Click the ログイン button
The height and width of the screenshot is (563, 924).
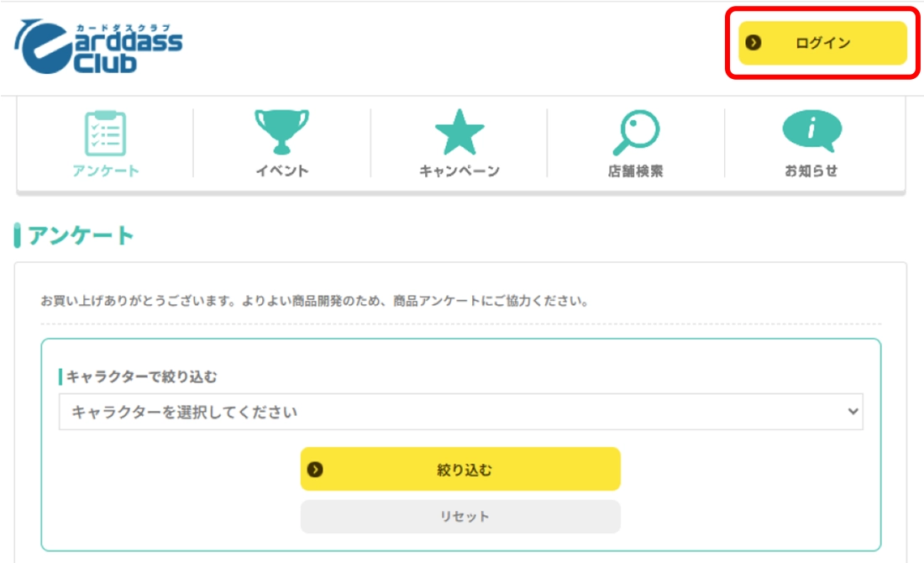[x=822, y=43]
